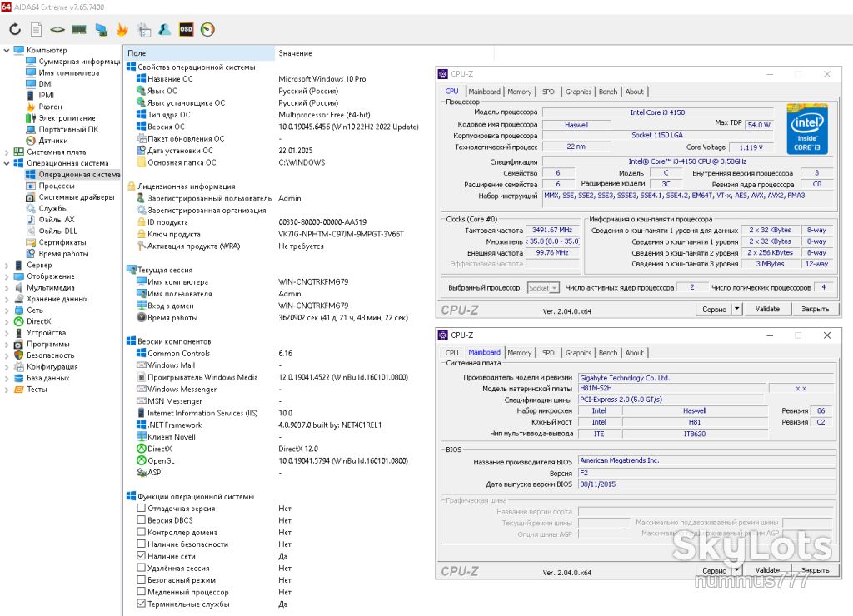
Task: Start the flame System Stability Test icon
Action: click(x=122, y=29)
